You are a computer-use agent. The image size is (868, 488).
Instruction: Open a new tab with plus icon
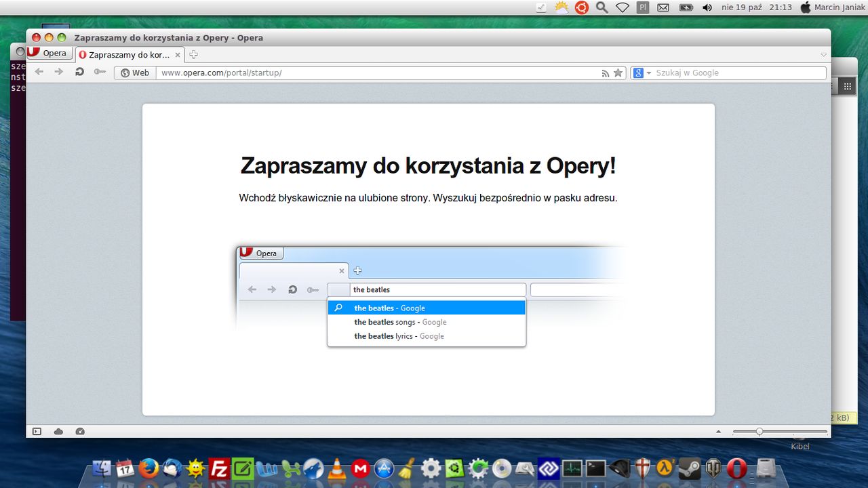click(193, 55)
